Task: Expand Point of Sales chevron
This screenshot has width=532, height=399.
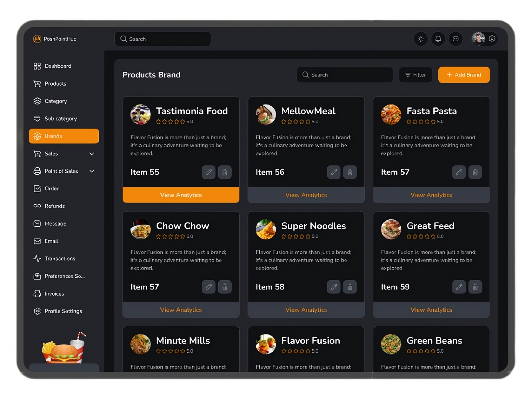Action: 92,171
